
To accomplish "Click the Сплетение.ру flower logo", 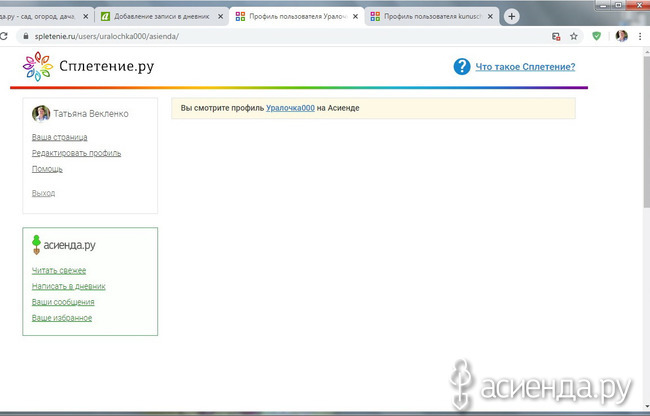I will [x=37, y=67].
